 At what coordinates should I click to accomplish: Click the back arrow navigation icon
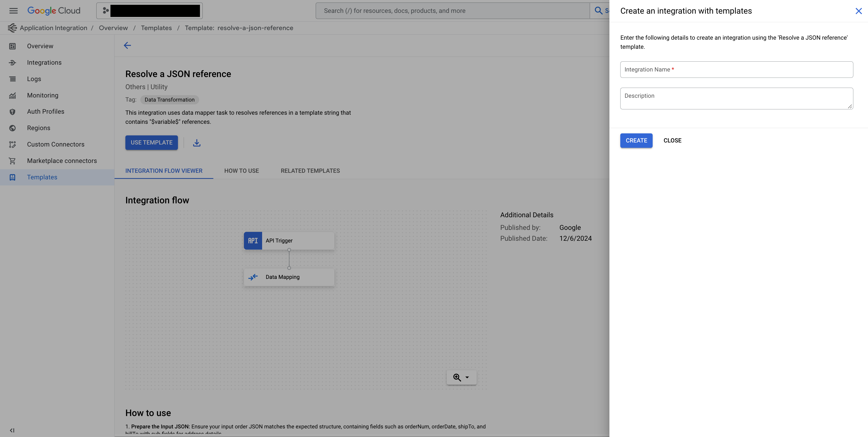tap(127, 45)
